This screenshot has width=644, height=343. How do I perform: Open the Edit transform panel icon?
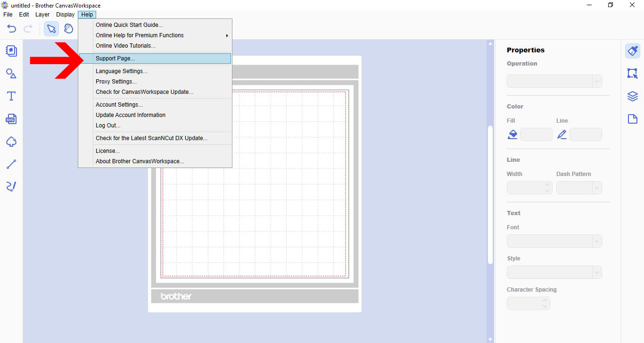pos(633,74)
